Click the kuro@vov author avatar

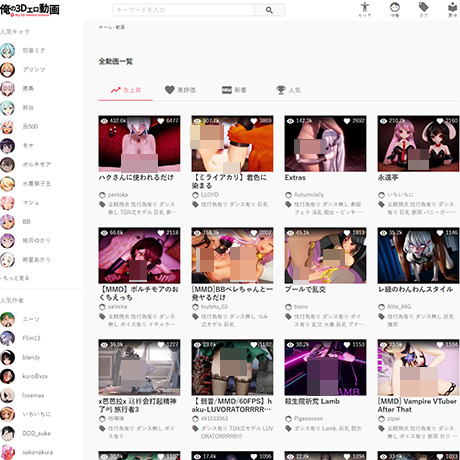(7, 376)
